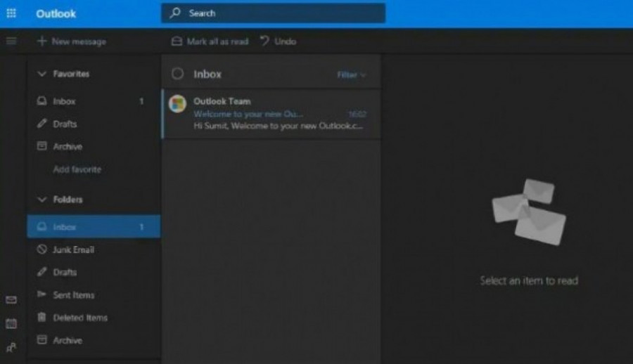
Task: Toggle select-all circle beside Inbox header
Action: [177, 74]
